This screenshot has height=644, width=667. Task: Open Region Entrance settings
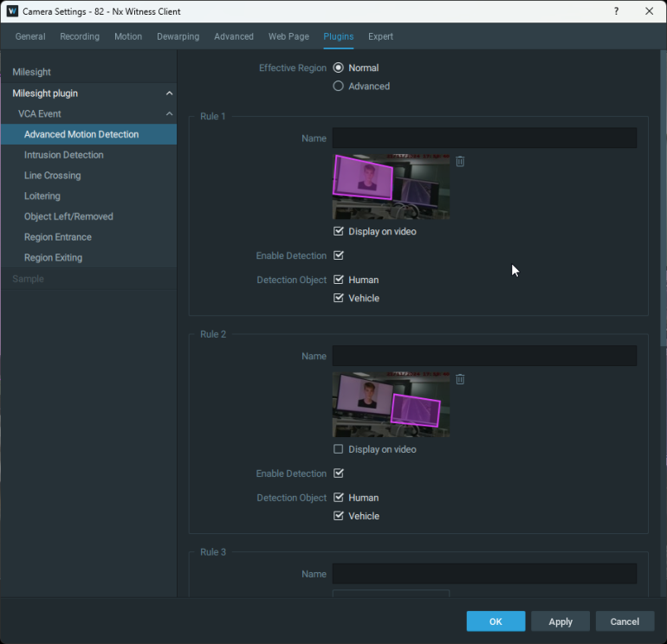pyautogui.click(x=88, y=237)
